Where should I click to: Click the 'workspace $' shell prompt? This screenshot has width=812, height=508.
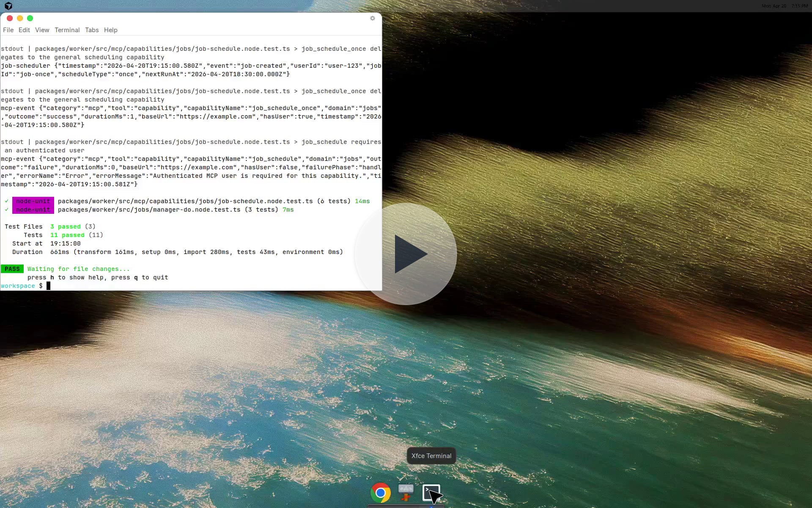22,286
